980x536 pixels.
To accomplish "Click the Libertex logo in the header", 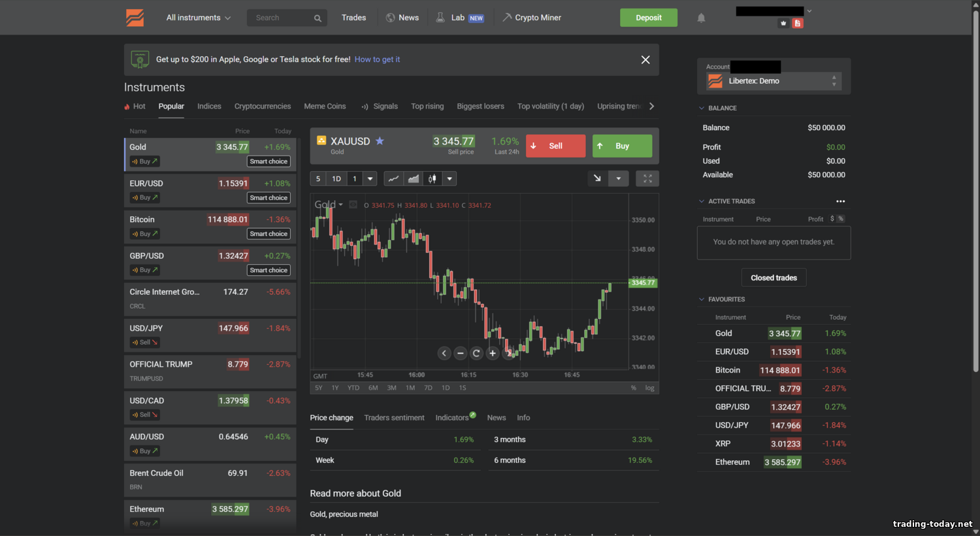I will point(135,18).
